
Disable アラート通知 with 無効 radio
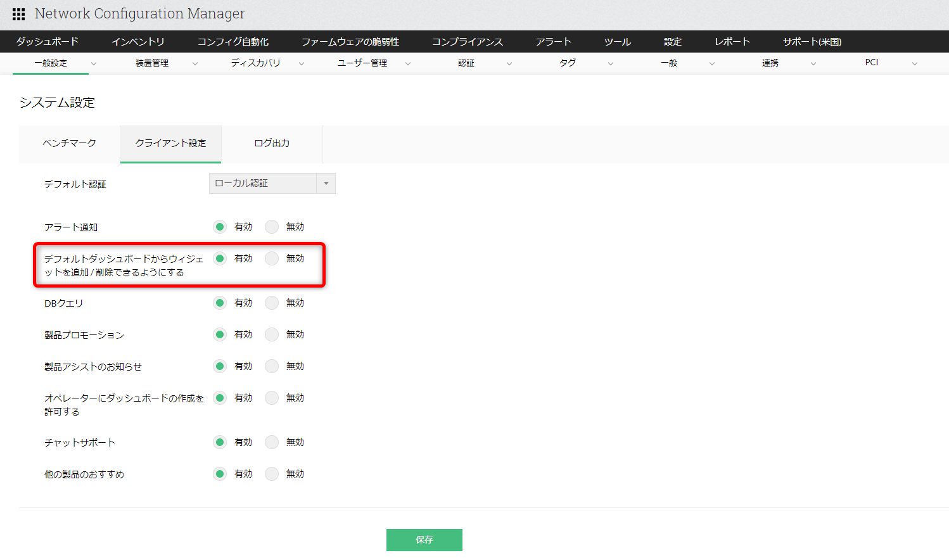point(272,227)
